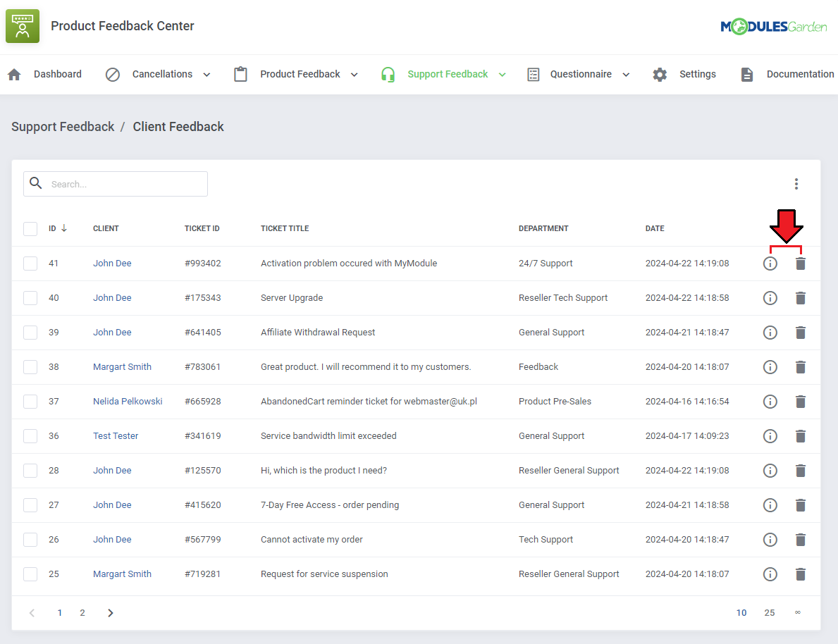The image size is (838, 644).
Task: Click the ModulesGarden logo
Action: [x=772, y=26]
